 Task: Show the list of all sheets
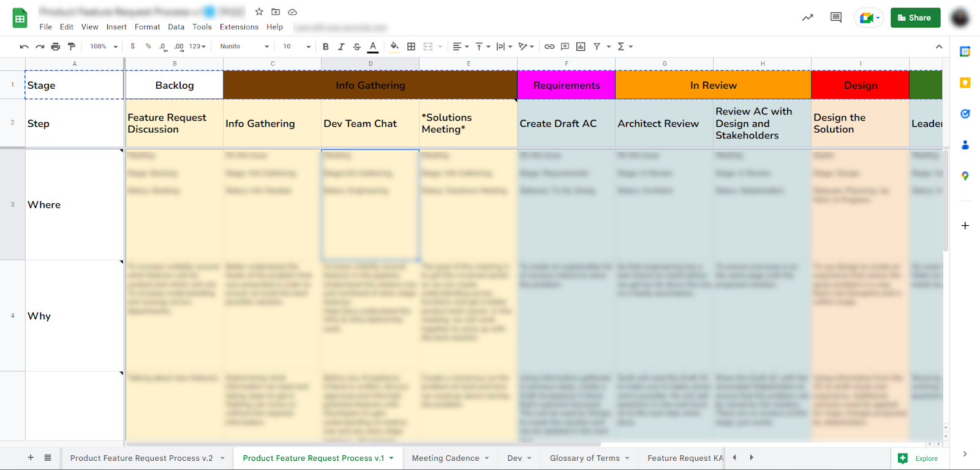click(x=48, y=458)
